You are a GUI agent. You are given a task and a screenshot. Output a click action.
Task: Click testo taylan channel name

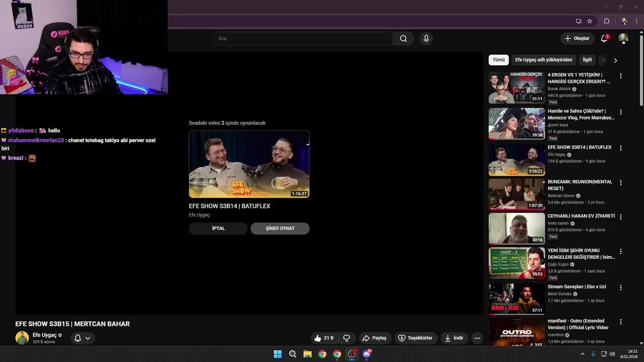pos(558,223)
